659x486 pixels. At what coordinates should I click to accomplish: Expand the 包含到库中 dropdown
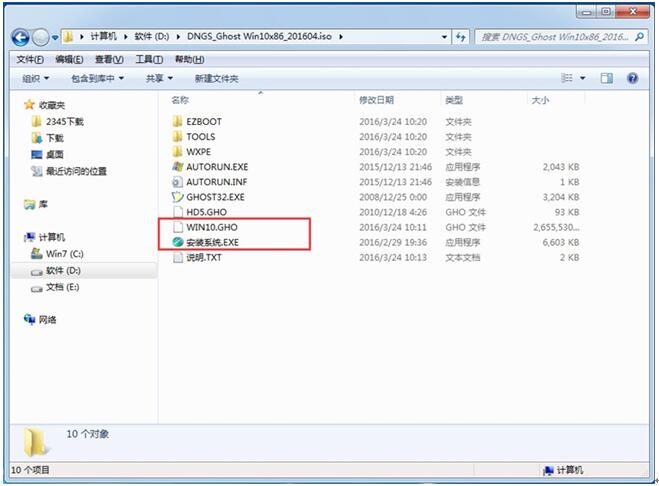click(x=97, y=78)
